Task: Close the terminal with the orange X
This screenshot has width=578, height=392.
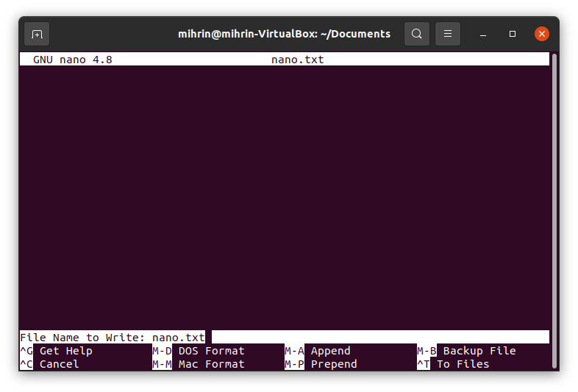Action: 542,34
